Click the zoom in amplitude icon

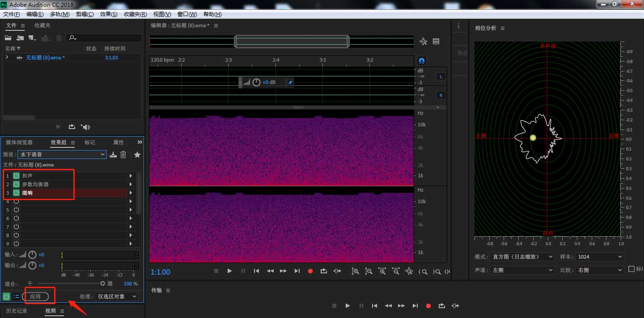[355, 271]
